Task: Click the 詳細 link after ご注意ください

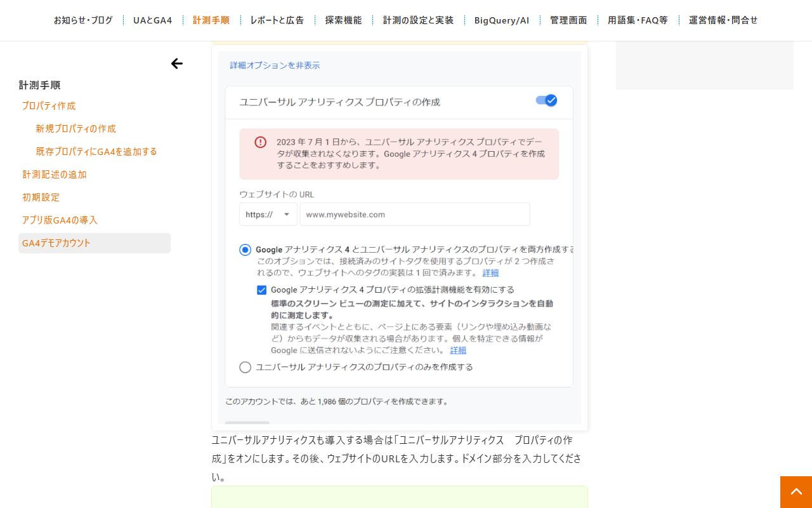Action: click(x=458, y=351)
